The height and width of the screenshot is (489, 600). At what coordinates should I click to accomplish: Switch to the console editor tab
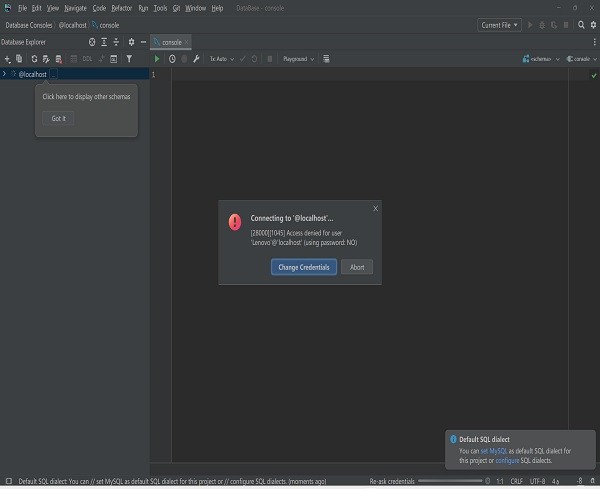[171, 42]
